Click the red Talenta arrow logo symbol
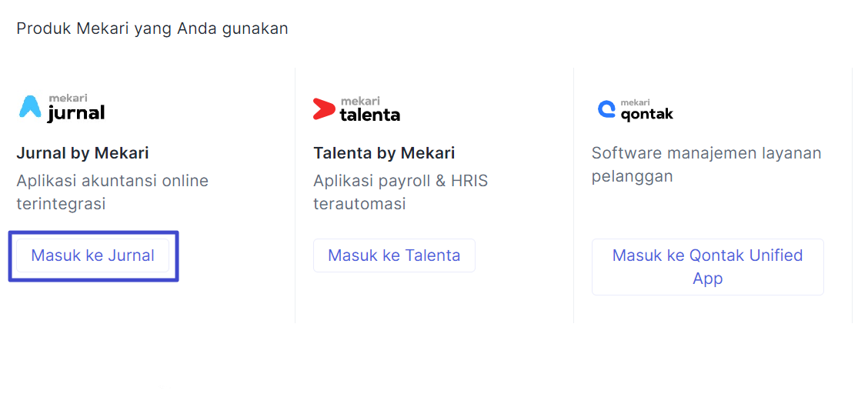The height and width of the screenshot is (394, 868). pos(324,109)
